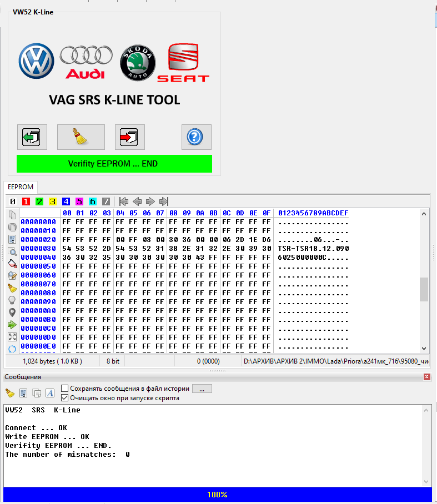Click column header '0F' in hex view

pos(266,213)
